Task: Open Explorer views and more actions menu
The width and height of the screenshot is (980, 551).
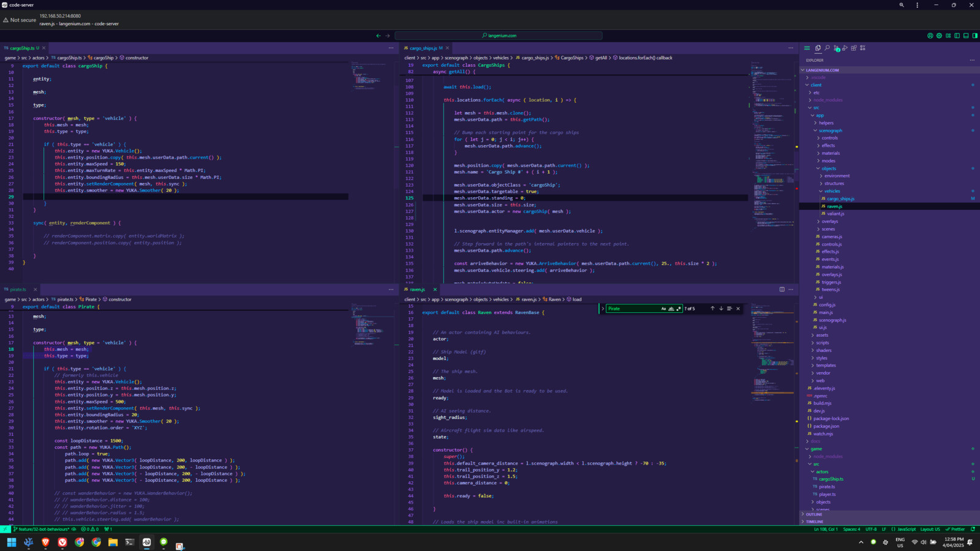Action: coord(972,60)
